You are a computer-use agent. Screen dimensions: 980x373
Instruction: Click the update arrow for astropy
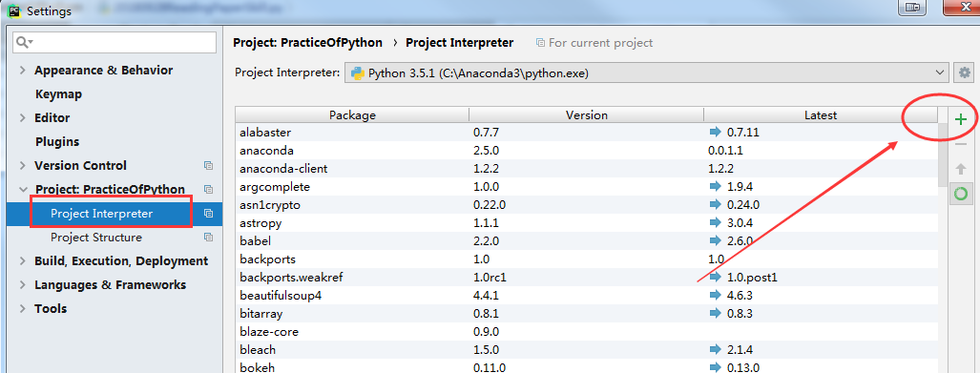(715, 222)
